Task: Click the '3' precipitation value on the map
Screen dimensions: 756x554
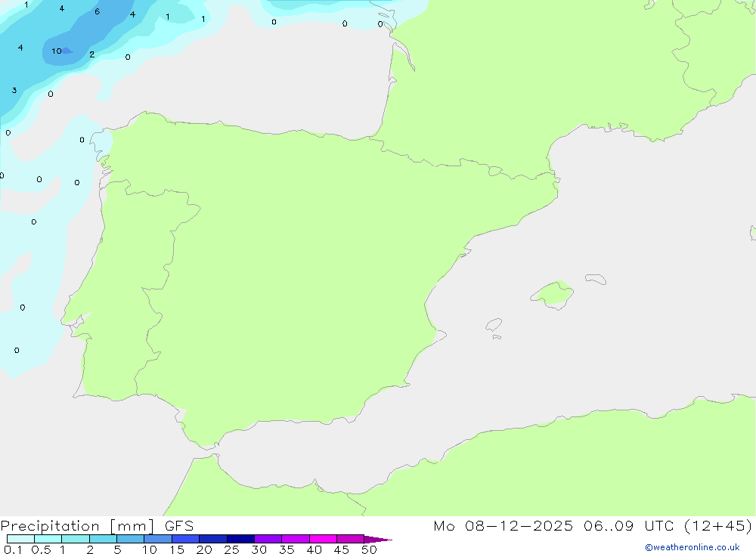Action: pos(14,90)
